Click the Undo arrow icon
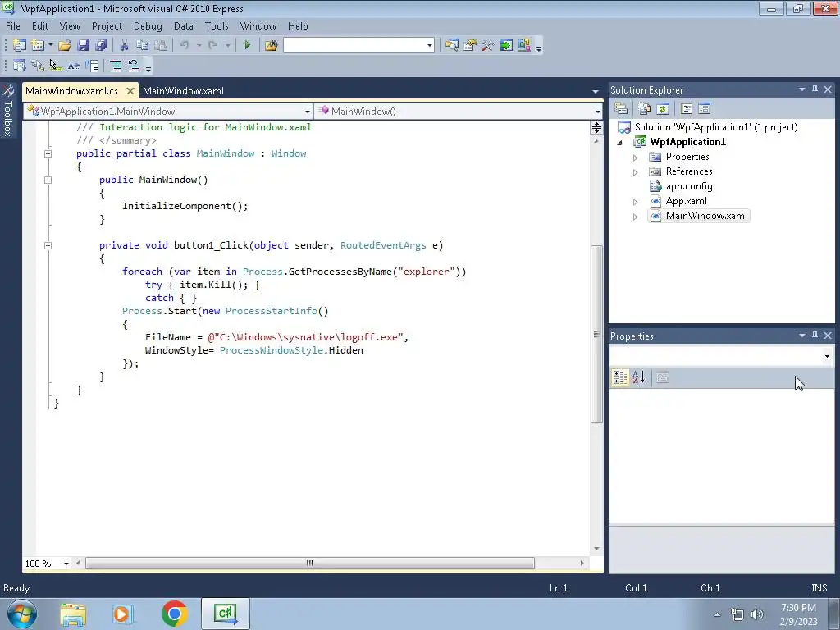The height and width of the screenshot is (630, 840). point(185,46)
